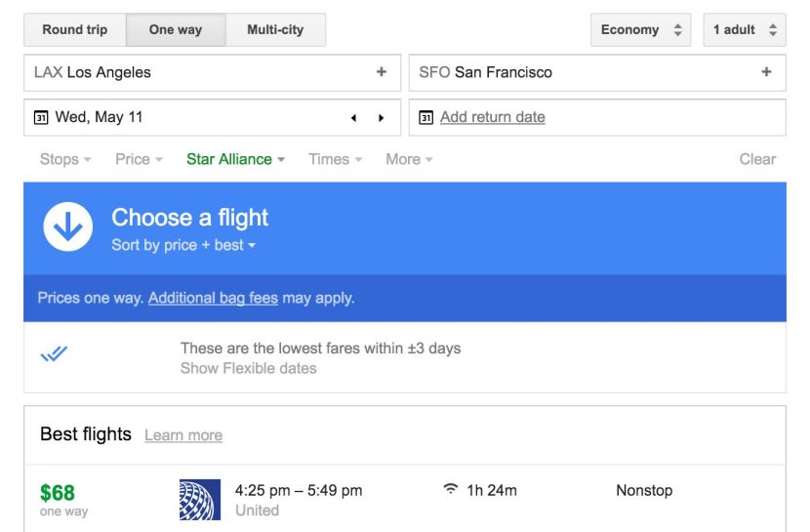
Task: Add another origin with LAX plus icon
Action: (x=382, y=72)
